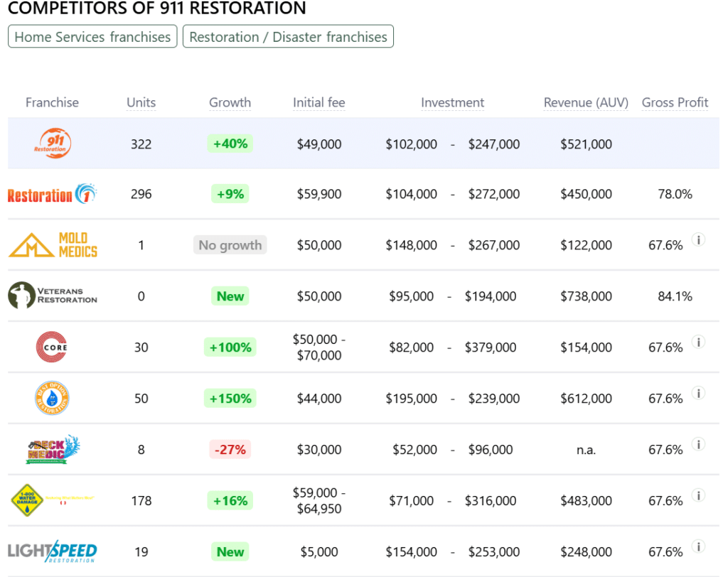Click the +150% growth badge
The width and height of the screenshot is (728, 577).
coord(230,398)
